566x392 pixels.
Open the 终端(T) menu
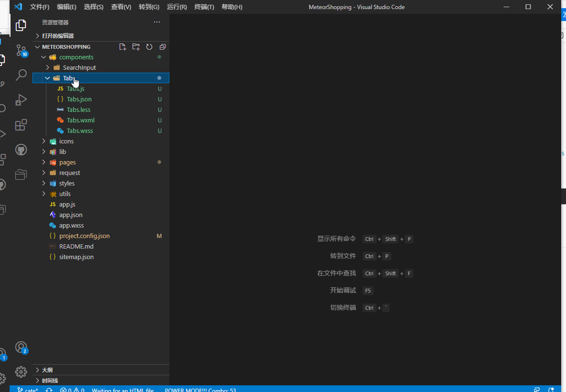point(204,7)
